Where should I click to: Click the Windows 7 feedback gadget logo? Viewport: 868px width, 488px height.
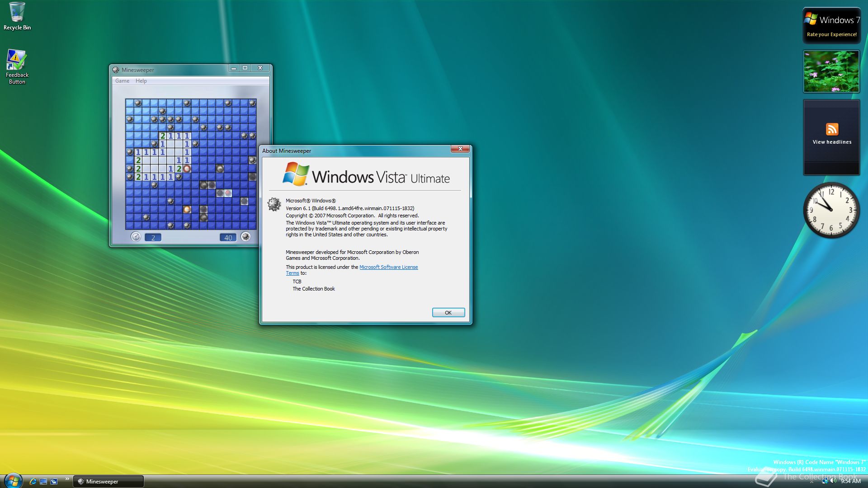point(811,19)
